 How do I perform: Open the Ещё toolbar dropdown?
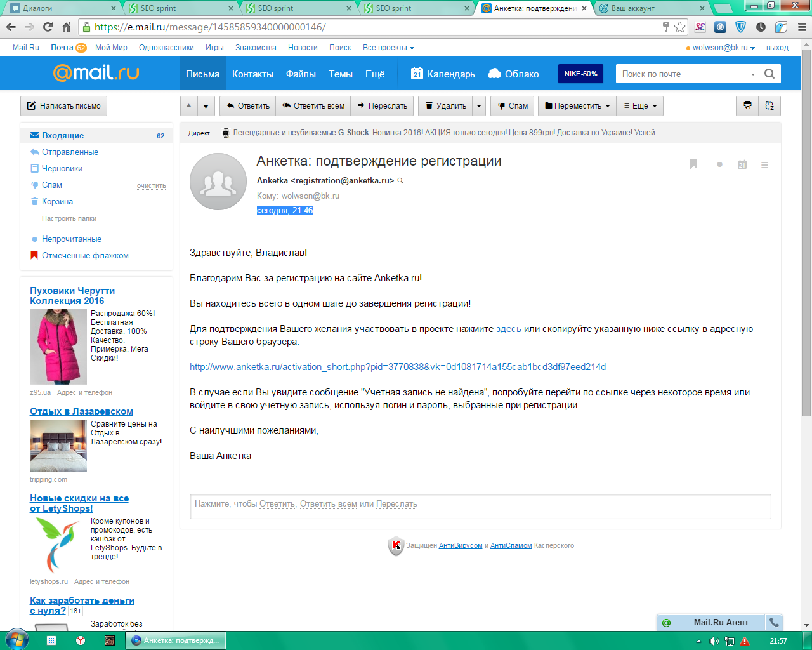pyautogui.click(x=640, y=105)
